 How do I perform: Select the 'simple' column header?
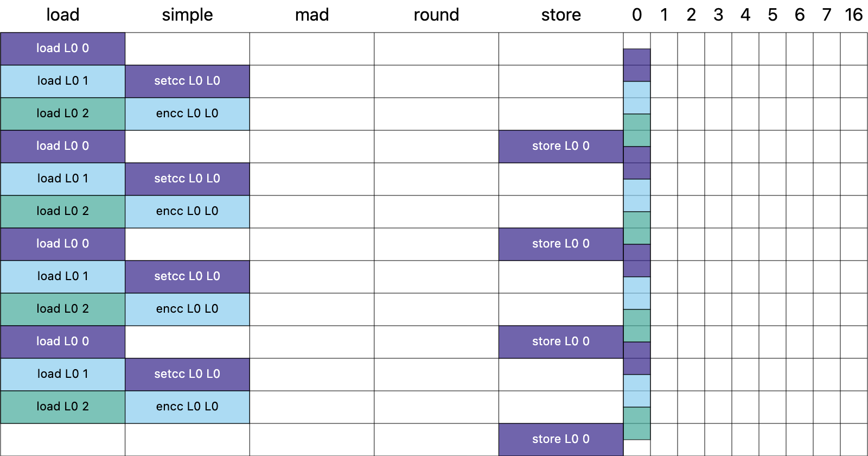pyautogui.click(x=187, y=15)
